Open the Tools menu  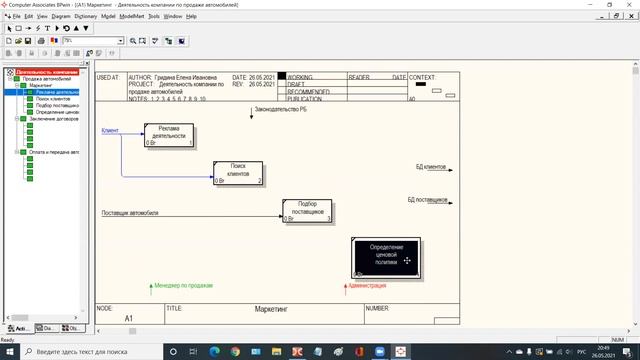[x=154, y=16]
